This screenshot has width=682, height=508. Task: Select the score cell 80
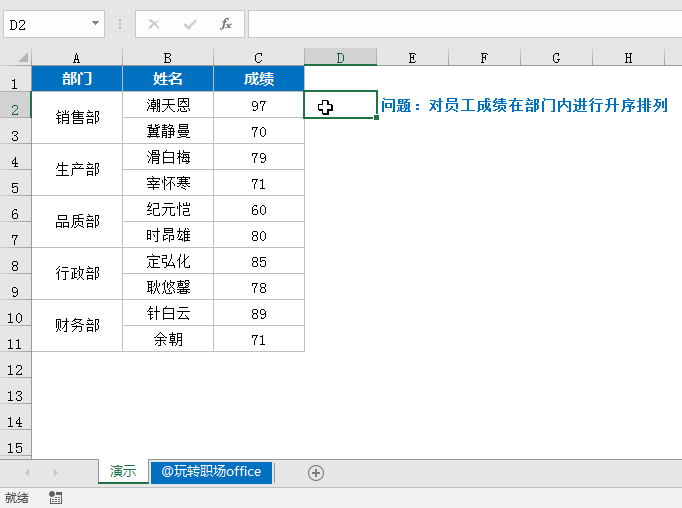[x=259, y=235]
